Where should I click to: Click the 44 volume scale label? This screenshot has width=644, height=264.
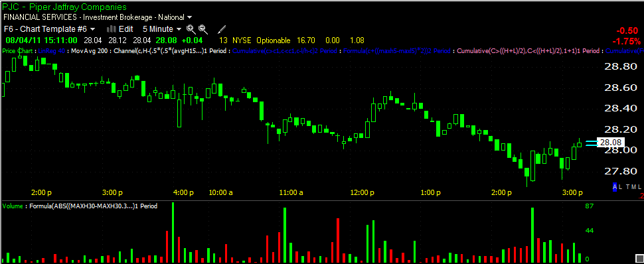(x=589, y=231)
